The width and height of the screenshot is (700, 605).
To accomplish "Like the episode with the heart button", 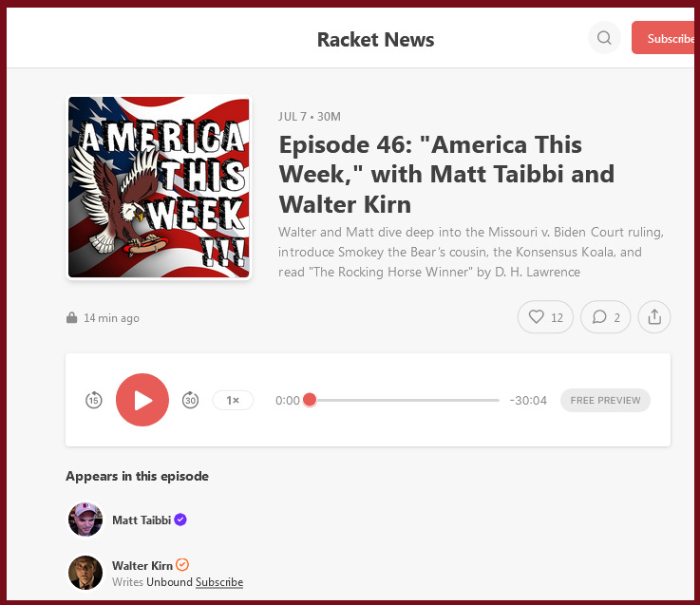I will pos(545,317).
